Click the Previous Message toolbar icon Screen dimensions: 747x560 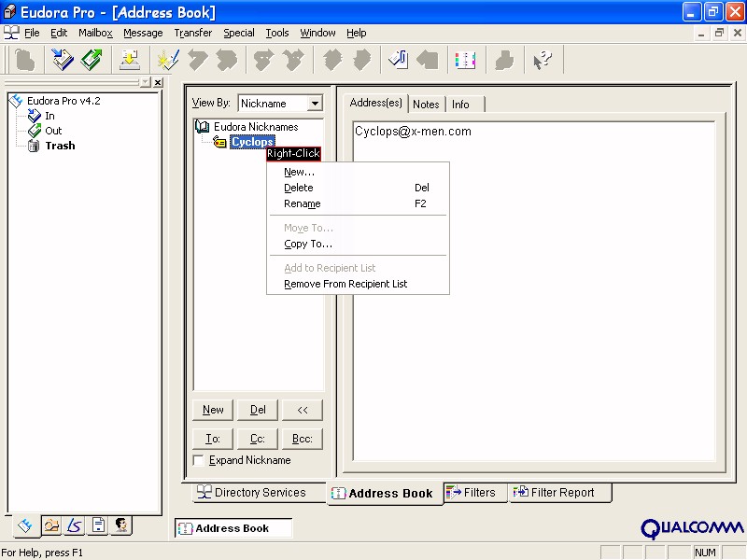tap(332, 61)
